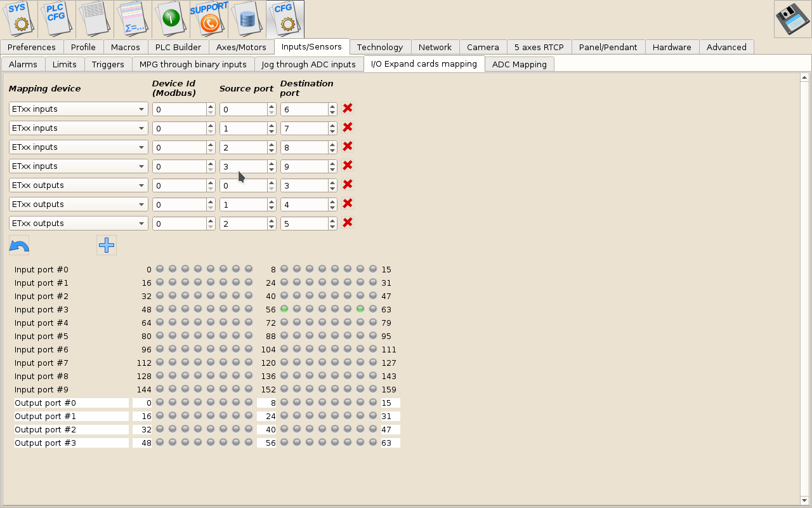Screen dimensions: 812x508
Task: Open the mapping device dropdown for destination port 7
Action: pyautogui.click(x=79, y=128)
